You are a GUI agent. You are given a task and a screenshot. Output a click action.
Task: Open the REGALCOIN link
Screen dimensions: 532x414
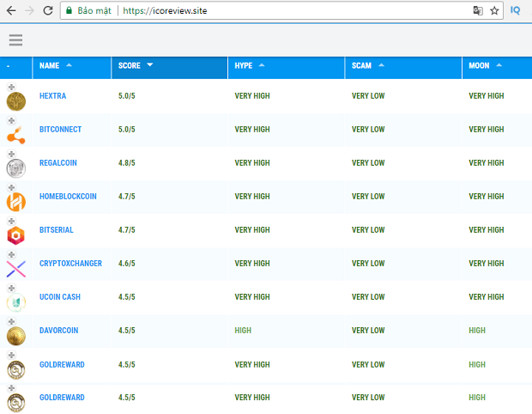click(58, 162)
